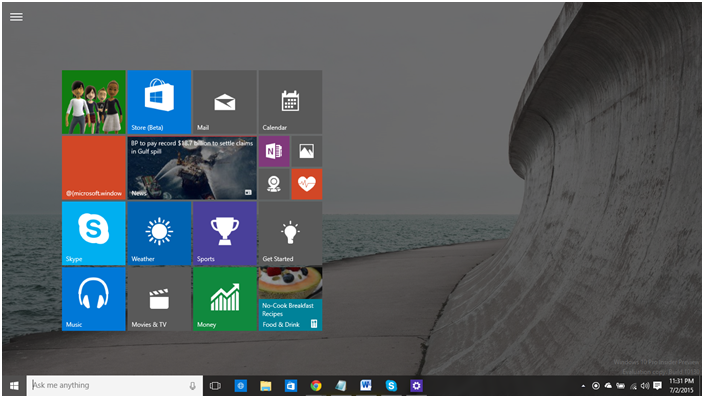703x398 pixels.
Task: Open the Calendar tile
Action: 290,102
